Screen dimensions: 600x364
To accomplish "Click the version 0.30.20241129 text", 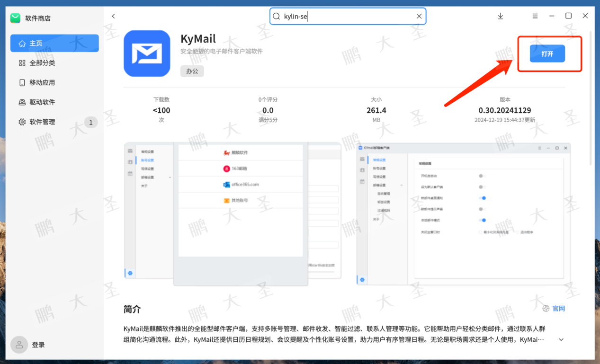I will tap(505, 110).
